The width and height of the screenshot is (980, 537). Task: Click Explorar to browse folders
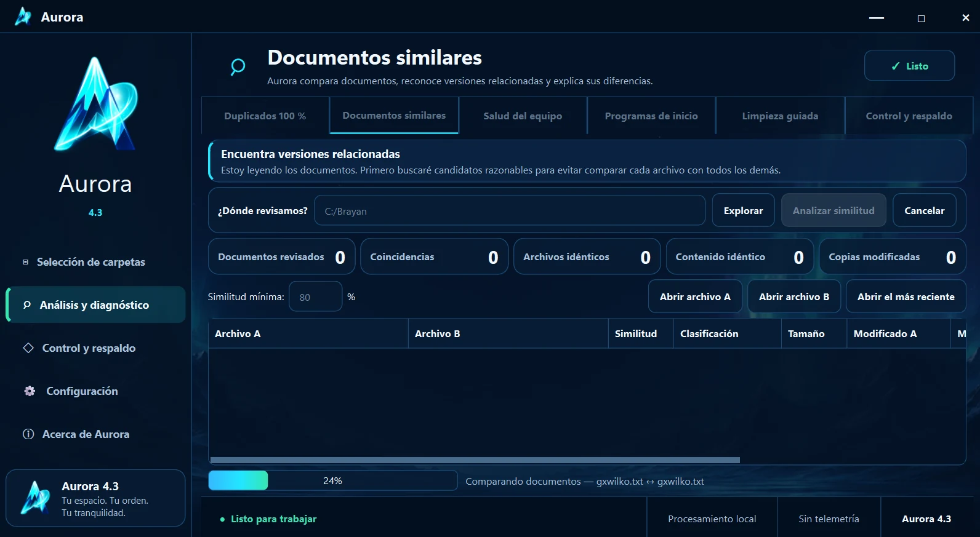coord(744,210)
